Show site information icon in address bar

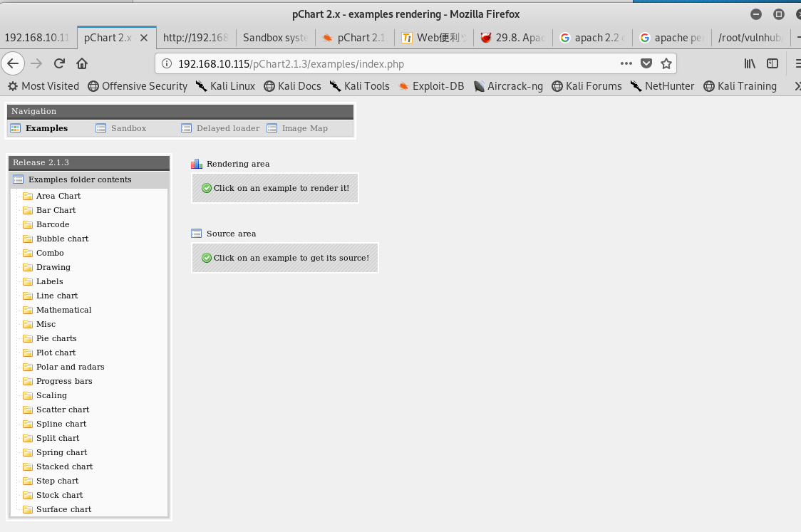(x=167, y=63)
